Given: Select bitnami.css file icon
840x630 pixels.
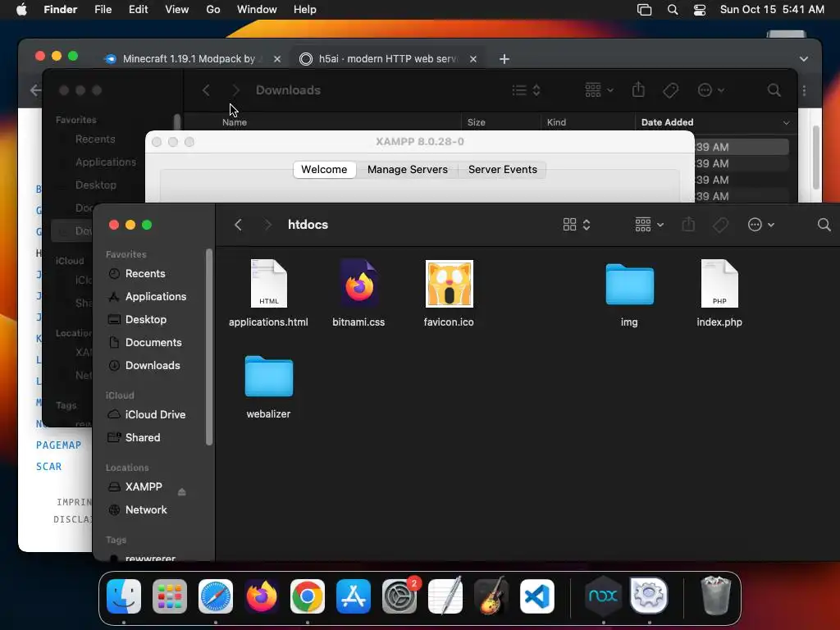Looking at the screenshot, I should pos(358,284).
